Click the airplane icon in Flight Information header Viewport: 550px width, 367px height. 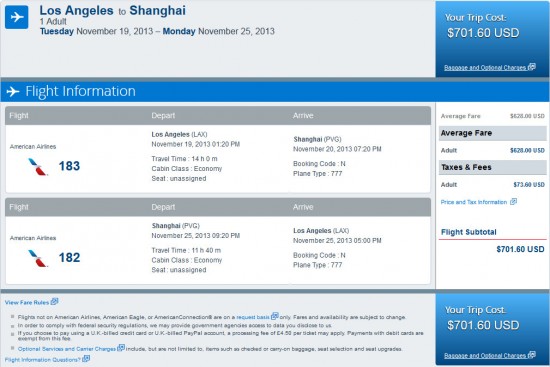(13, 92)
